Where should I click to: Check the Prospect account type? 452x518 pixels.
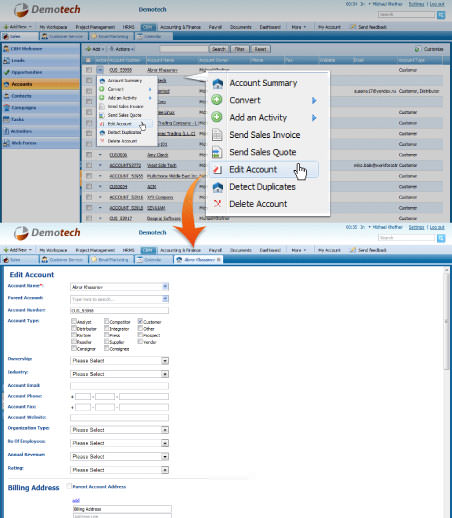140,335
